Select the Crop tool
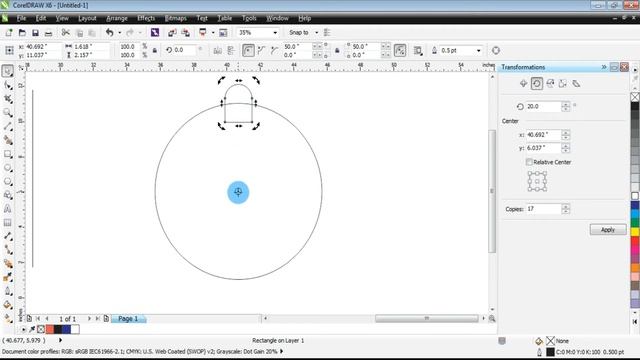640x360 pixels. pyautogui.click(x=8, y=99)
